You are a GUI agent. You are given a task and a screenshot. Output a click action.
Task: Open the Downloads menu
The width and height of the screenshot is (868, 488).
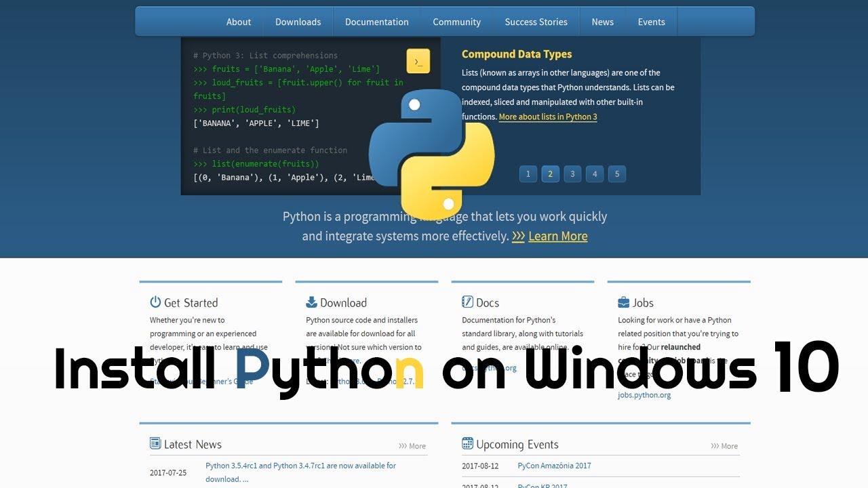(x=298, y=22)
